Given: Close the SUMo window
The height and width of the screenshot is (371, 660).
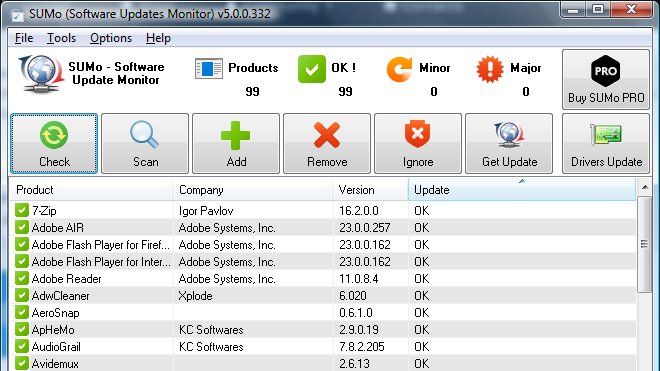Looking at the screenshot, I should (x=631, y=9).
